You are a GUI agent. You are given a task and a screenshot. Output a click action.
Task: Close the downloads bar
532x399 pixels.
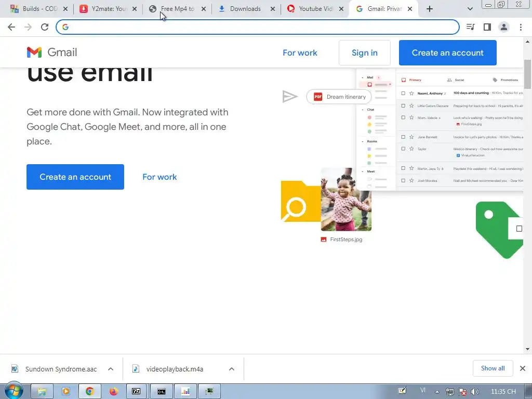[x=523, y=368]
